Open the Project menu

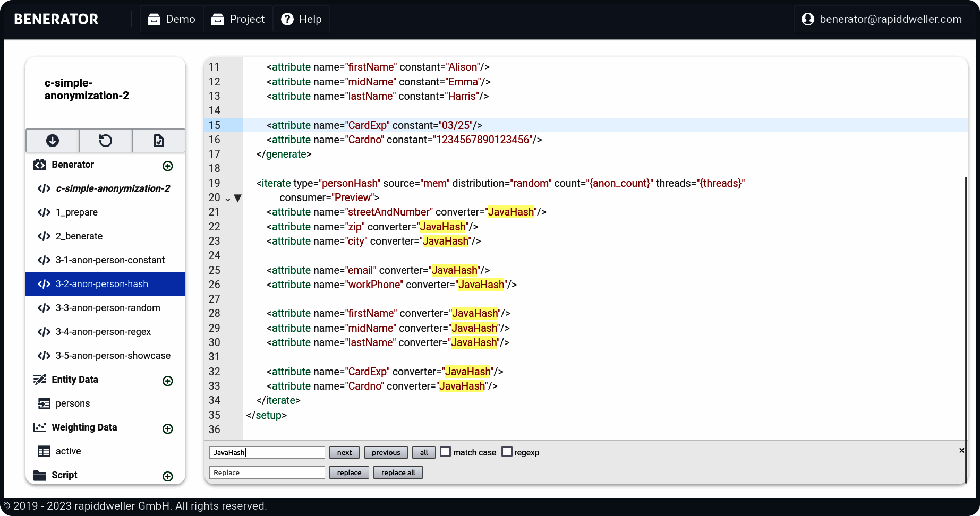(x=238, y=19)
